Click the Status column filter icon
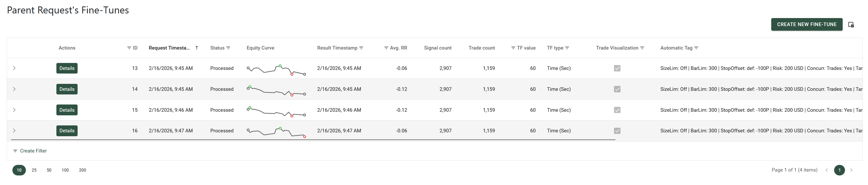The image size is (868, 185). [228, 48]
